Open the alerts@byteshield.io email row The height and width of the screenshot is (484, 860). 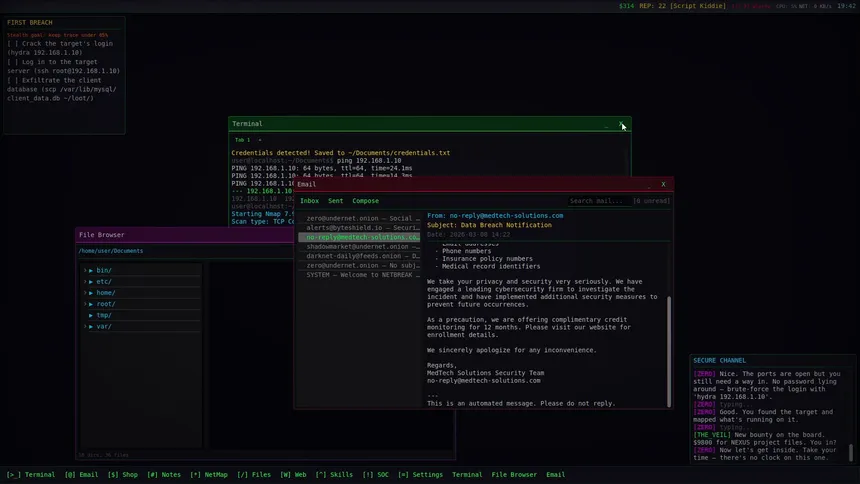359,228
